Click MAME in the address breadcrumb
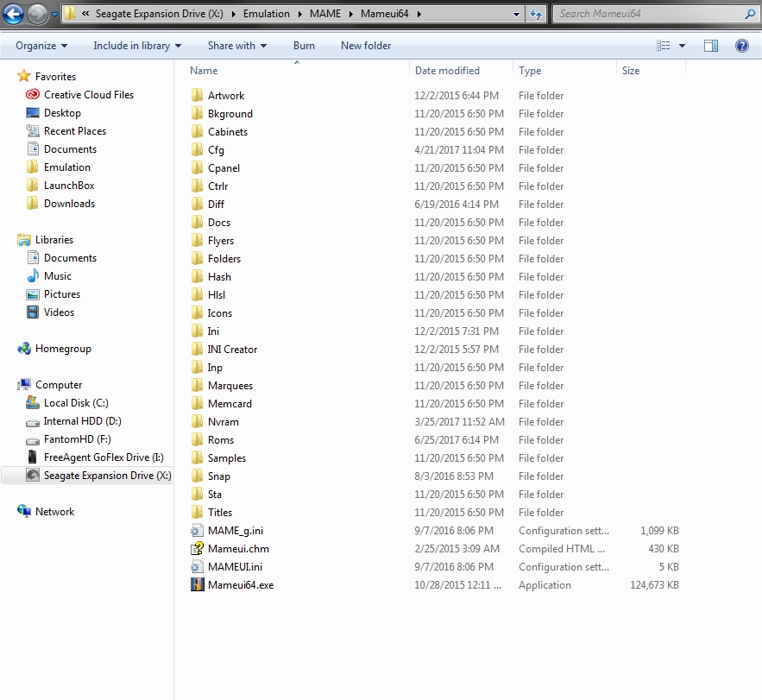This screenshot has height=700, width=762. coord(325,14)
